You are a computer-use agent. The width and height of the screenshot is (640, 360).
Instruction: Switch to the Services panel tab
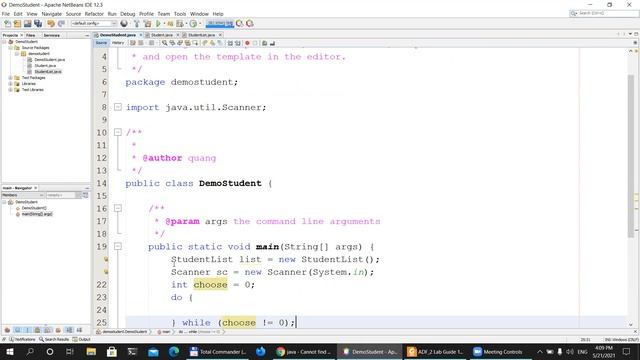coord(52,36)
